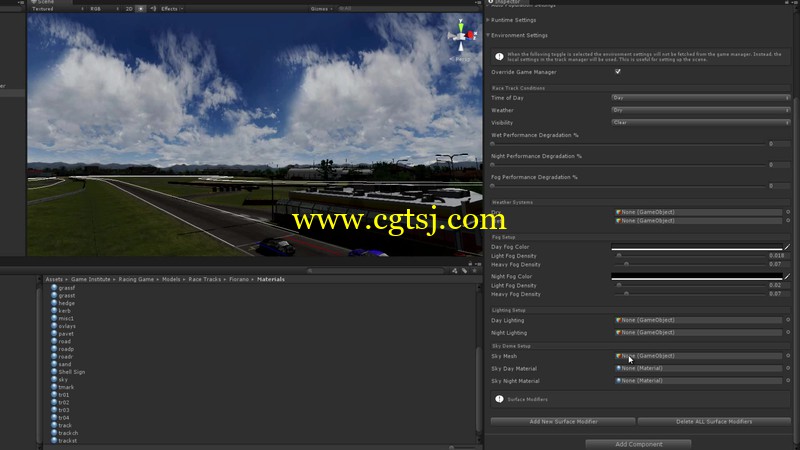Screen dimensions: 800x450
Task: Switch Persp projection label under gizmo
Action: pyautogui.click(x=461, y=59)
